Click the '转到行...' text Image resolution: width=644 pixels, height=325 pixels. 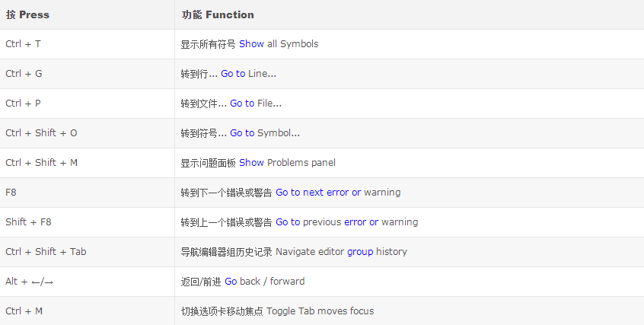199,74
